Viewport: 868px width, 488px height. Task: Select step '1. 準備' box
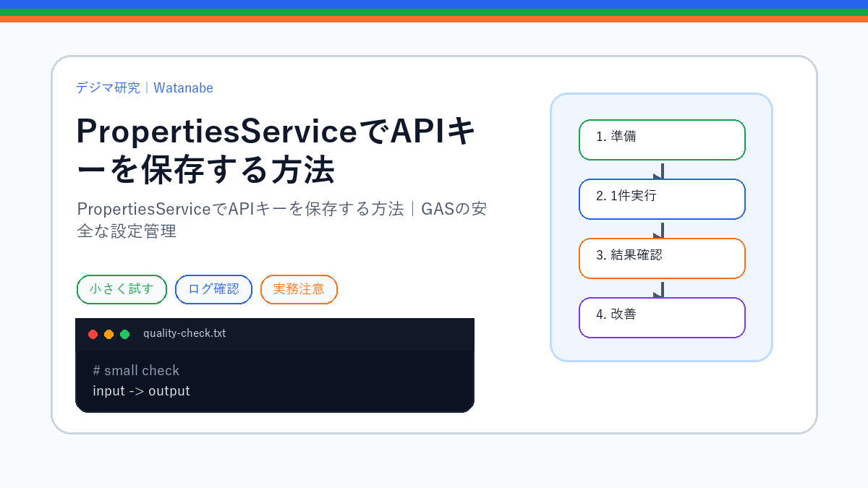[x=662, y=140]
